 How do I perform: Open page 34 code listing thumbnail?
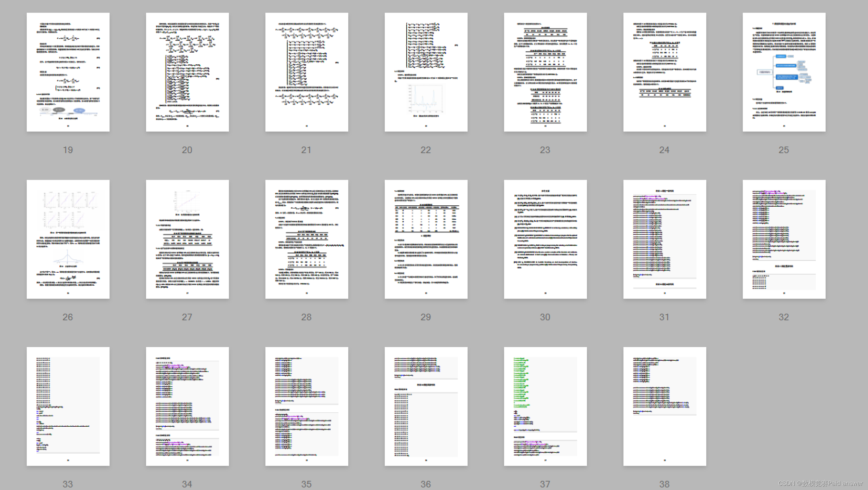click(x=187, y=406)
